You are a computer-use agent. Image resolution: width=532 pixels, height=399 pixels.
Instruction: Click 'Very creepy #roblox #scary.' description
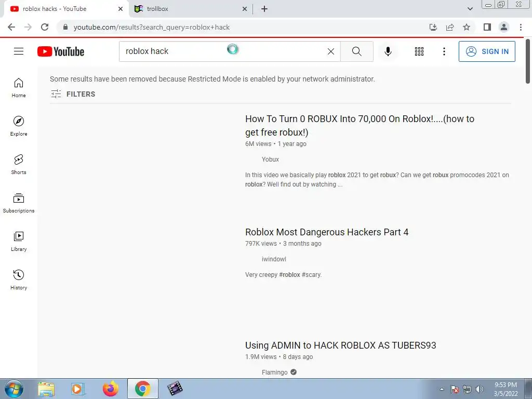coord(283,274)
